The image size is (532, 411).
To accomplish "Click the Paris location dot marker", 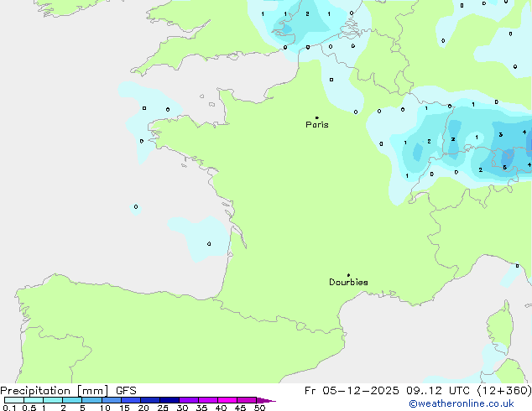I will click(x=317, y=117).
